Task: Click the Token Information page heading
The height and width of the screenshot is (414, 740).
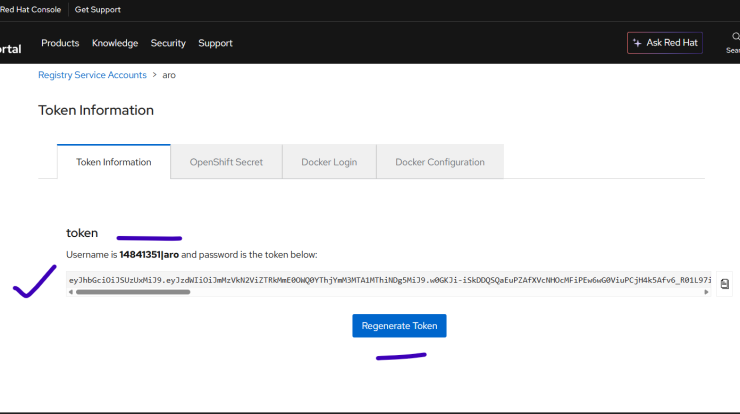Action: (x=96, y=110)
